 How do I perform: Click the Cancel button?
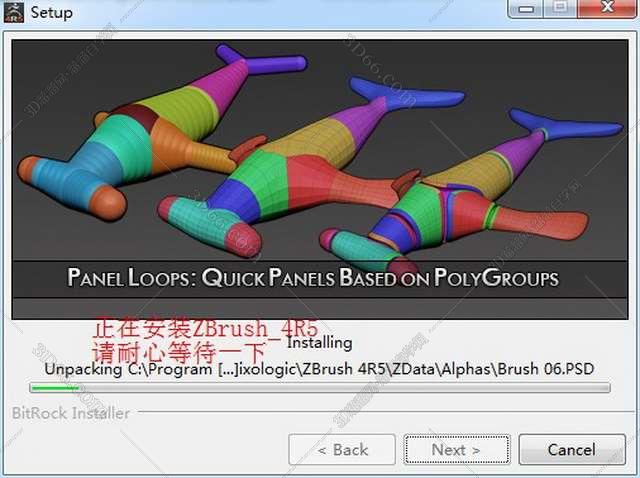coord(572,449)
